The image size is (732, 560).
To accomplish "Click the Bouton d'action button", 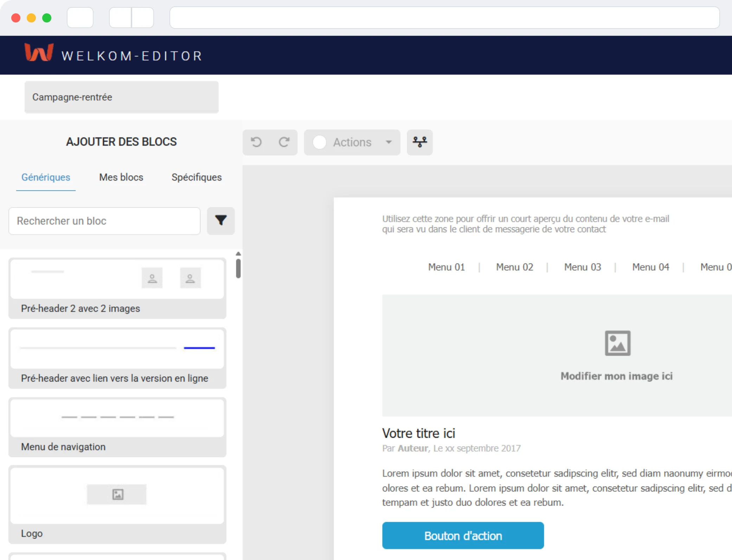I will 463,536.
